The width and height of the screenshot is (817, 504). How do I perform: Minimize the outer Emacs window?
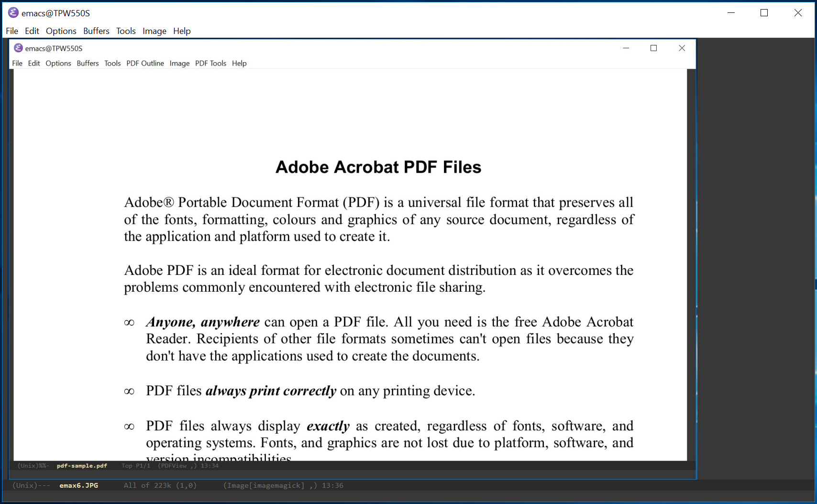[731, 13]
